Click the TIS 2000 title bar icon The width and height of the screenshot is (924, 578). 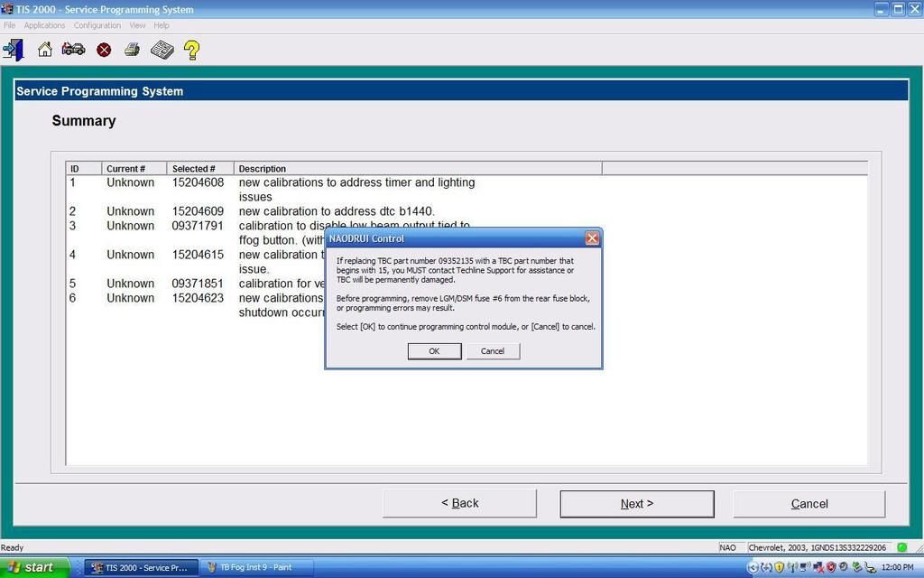click(x=7, y=9)
